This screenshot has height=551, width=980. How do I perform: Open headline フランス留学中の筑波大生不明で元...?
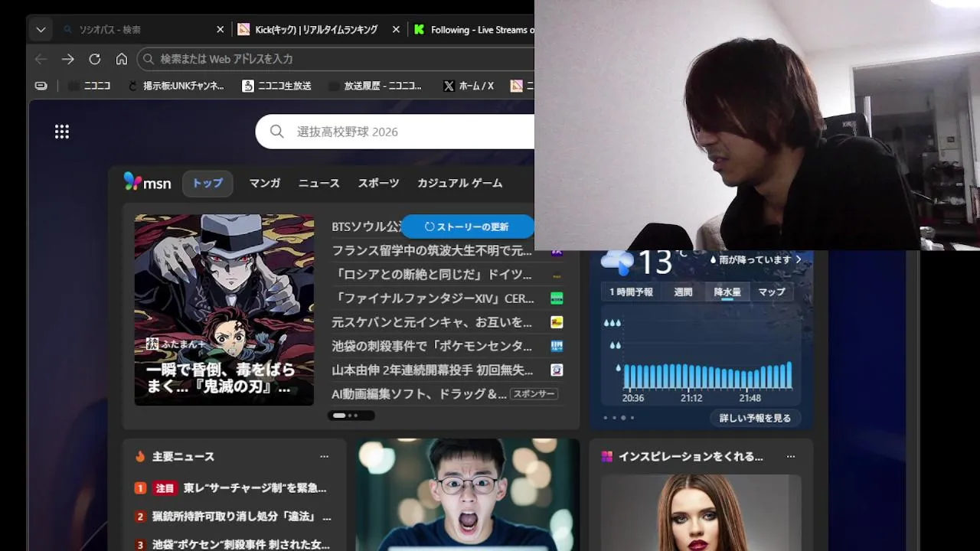432,250
